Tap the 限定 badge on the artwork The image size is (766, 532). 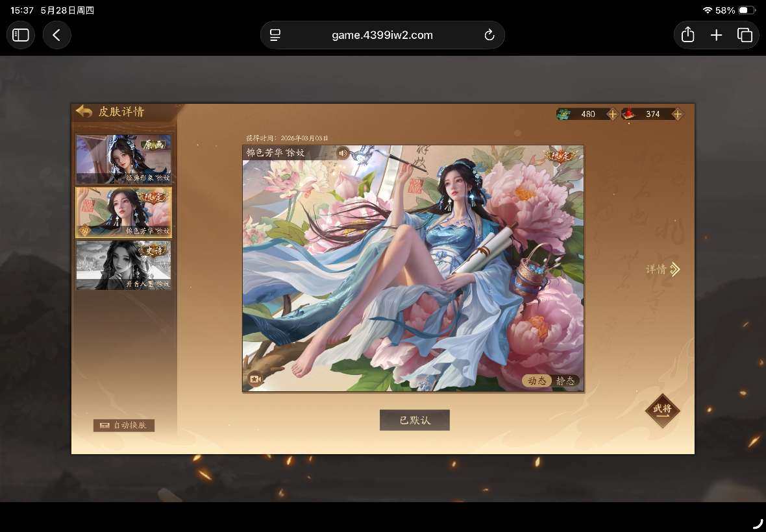(x=561, y=156)
